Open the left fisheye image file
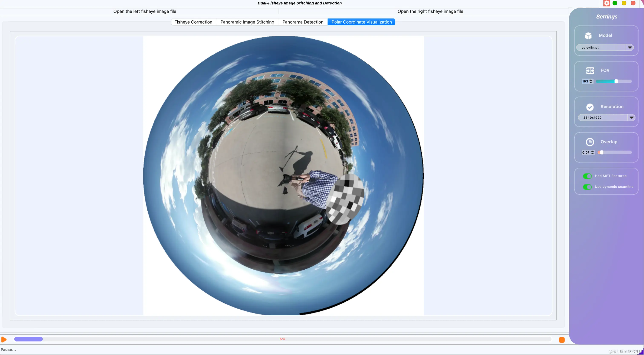The image size is (644, 355). 145,11
